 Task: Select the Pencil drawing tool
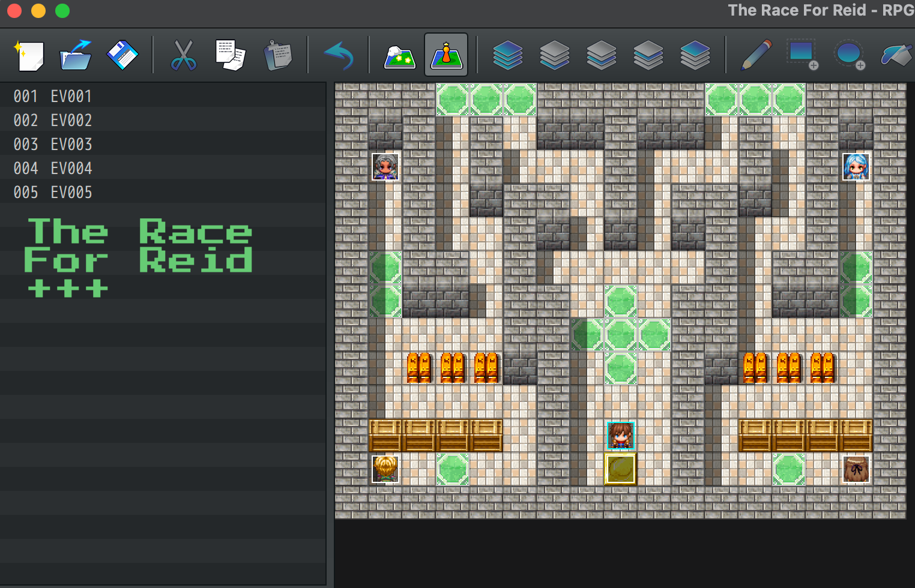tap(756, 55)
